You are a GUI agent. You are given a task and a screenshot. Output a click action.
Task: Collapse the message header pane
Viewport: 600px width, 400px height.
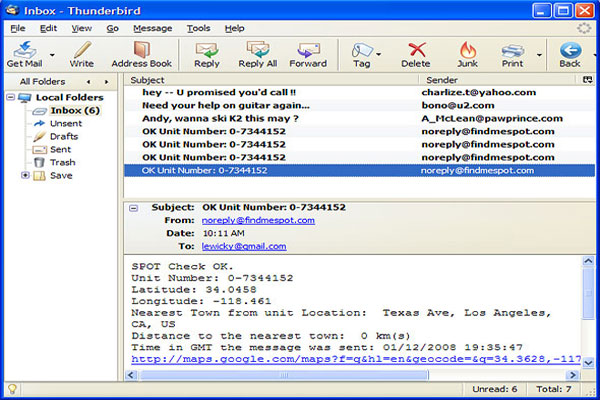(133, 208)
